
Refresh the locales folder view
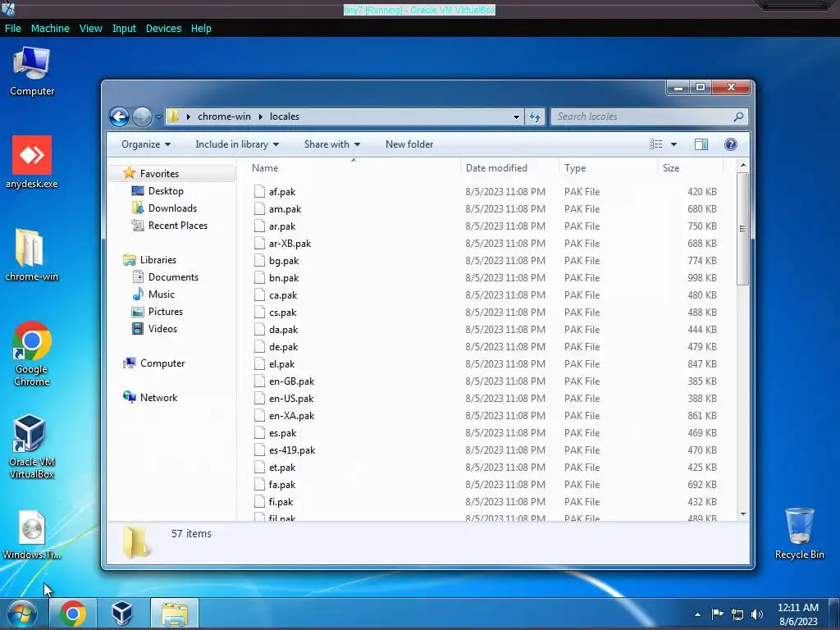click(535, 116)
